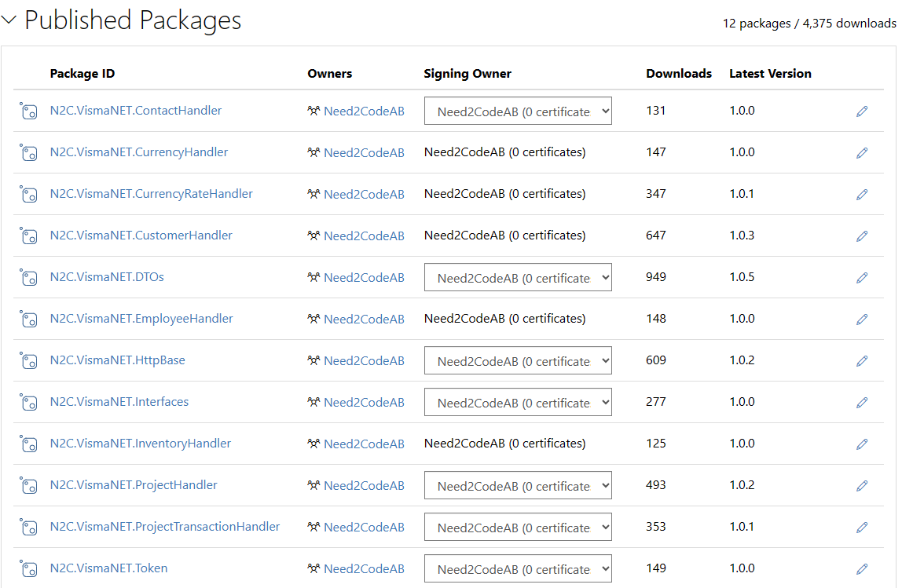Collapse the Published Packages section chevron
Image resolution: width=902 pixels, height=588 pixels.
pyautogui.click(x=9, y=20)
